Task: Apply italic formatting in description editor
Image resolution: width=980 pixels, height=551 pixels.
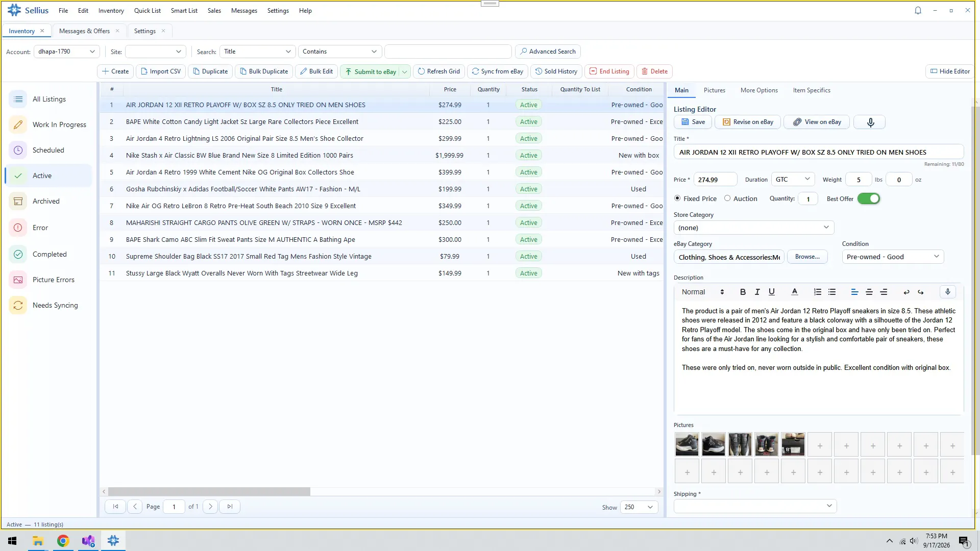Action: [x=757, y=292]
